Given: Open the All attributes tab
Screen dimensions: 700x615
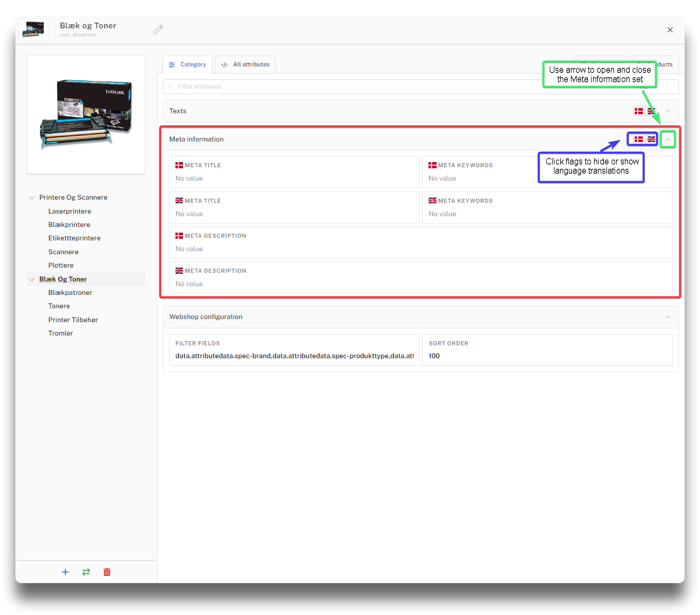Looking at the screenshot, I should 245,65.
